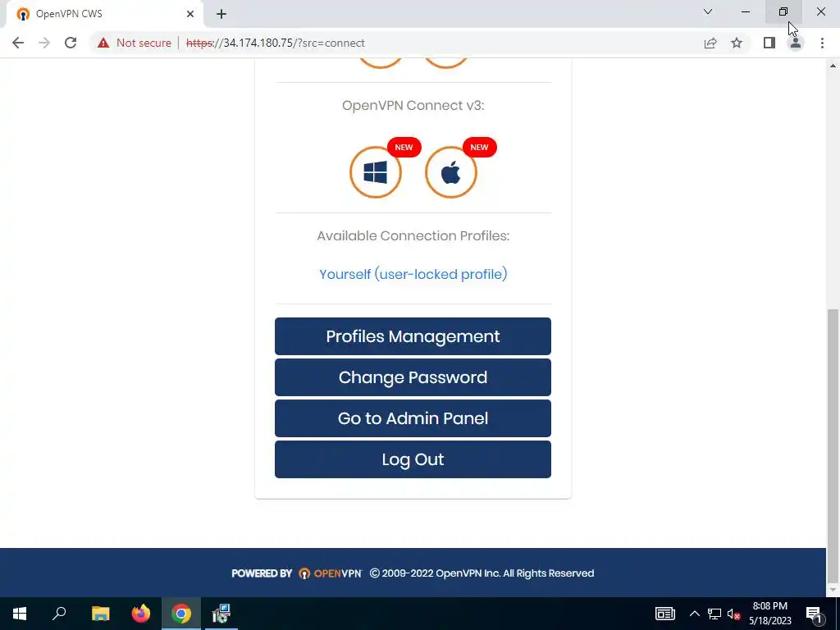Click the 'Available Connection Profiles:' heading
Image resolution: width=840 pixels, height=630 pixels.
pyautogui.click(x=413, y=235)
